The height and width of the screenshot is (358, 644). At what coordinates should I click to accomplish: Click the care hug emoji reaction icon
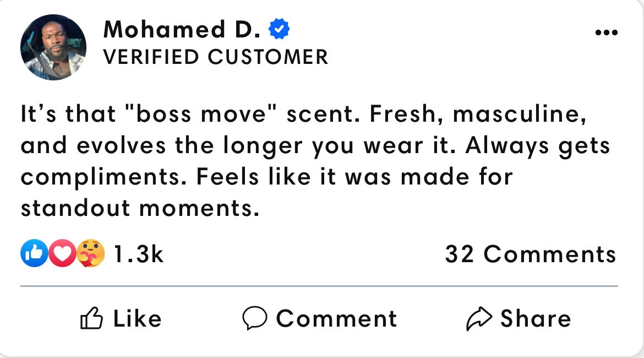coord(90,254)
